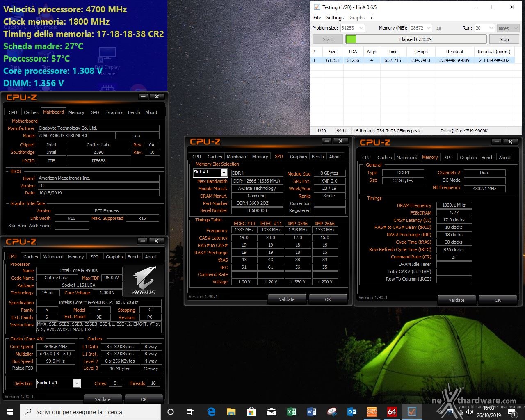525x420 pixels.
Task: Click OK in CPU-Z SPD window
Action: click(328, 299)
